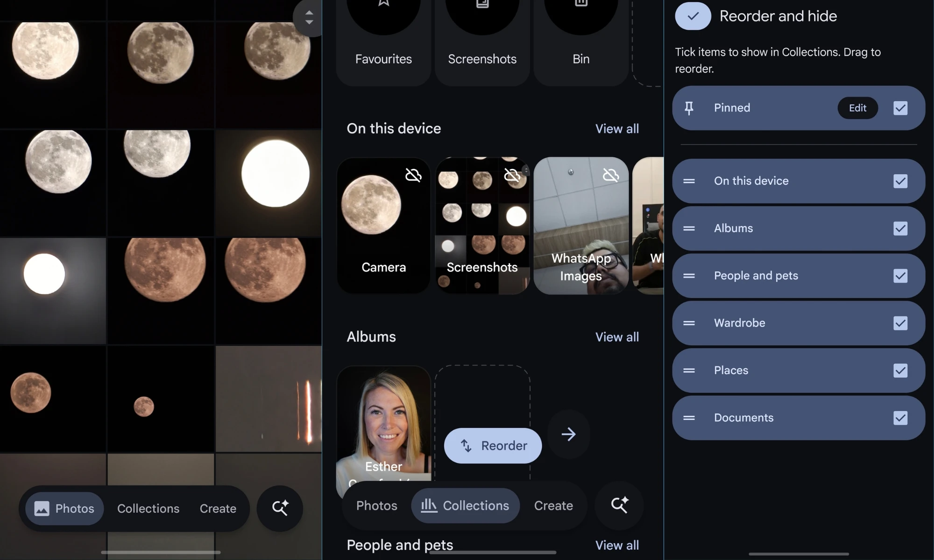This screenshot has width=934, height=560.
Task: Open Create tab in middle panel
Action: (x=553, y=505)
